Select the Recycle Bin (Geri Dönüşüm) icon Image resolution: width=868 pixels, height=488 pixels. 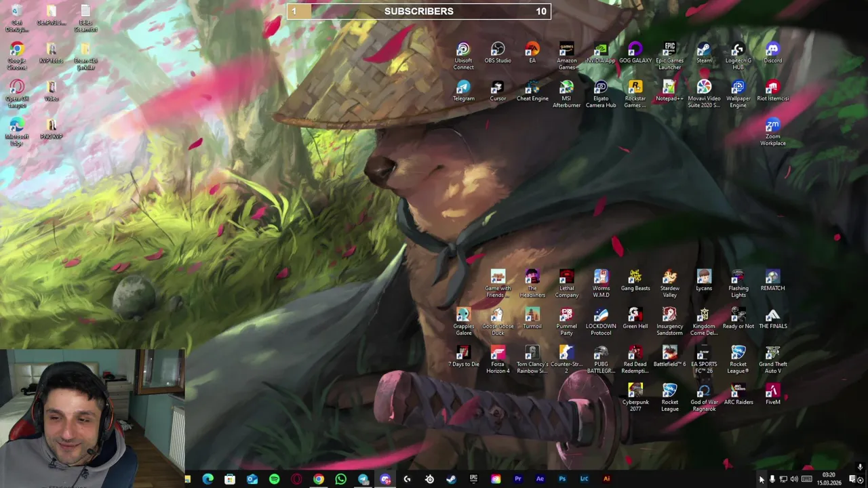(x=17, y=18)
